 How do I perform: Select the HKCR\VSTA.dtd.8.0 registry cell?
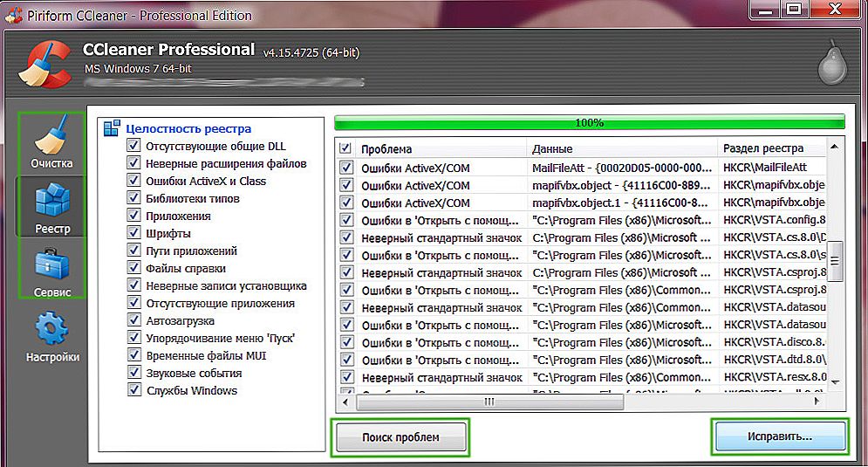tap(775, 360)
